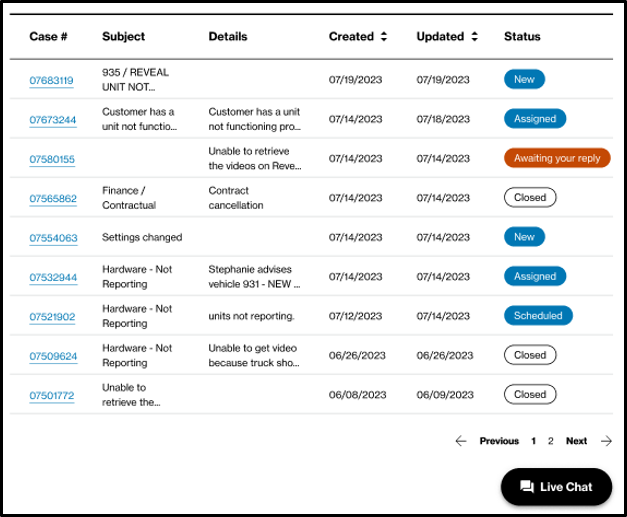
Task: Select created date 07/12/2023
Action: coord(355,316)
